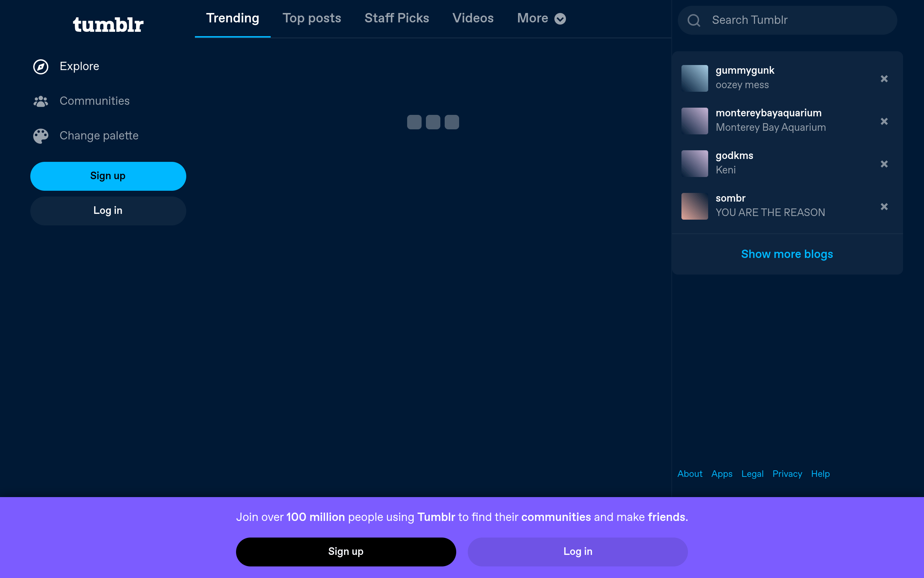The image size is (924, 578).
Task: Click the Explore compass icon
Action: coord(41,67)
